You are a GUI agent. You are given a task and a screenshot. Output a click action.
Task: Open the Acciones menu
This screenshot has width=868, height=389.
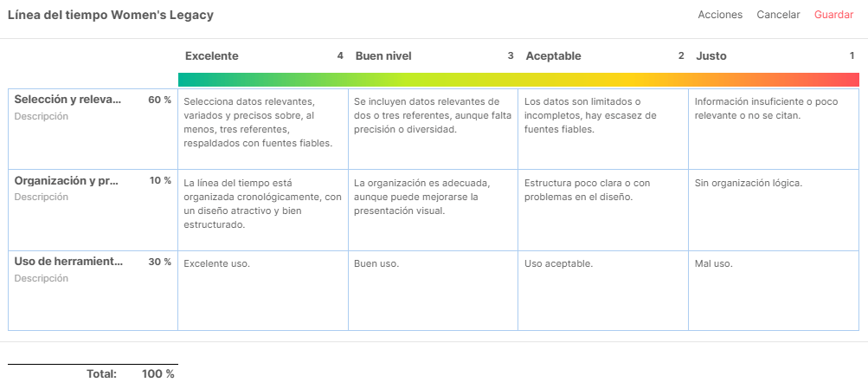point(720,15)
